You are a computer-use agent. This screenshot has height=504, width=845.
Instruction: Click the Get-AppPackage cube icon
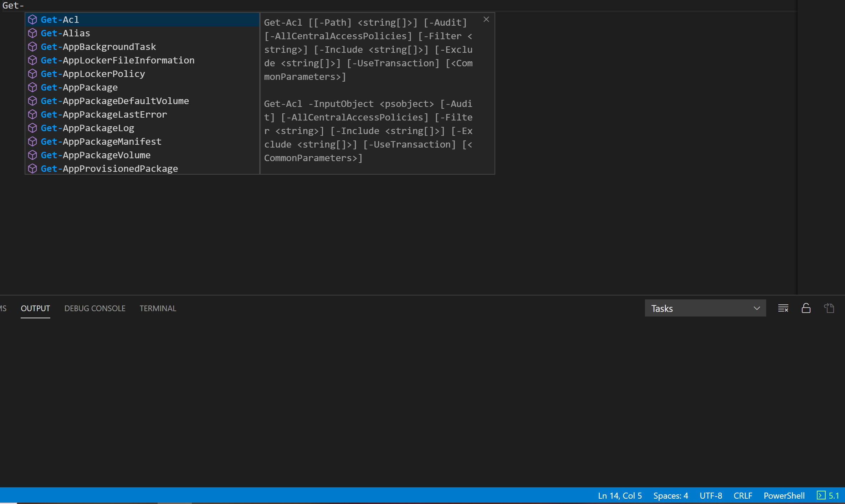click(32, 87)
